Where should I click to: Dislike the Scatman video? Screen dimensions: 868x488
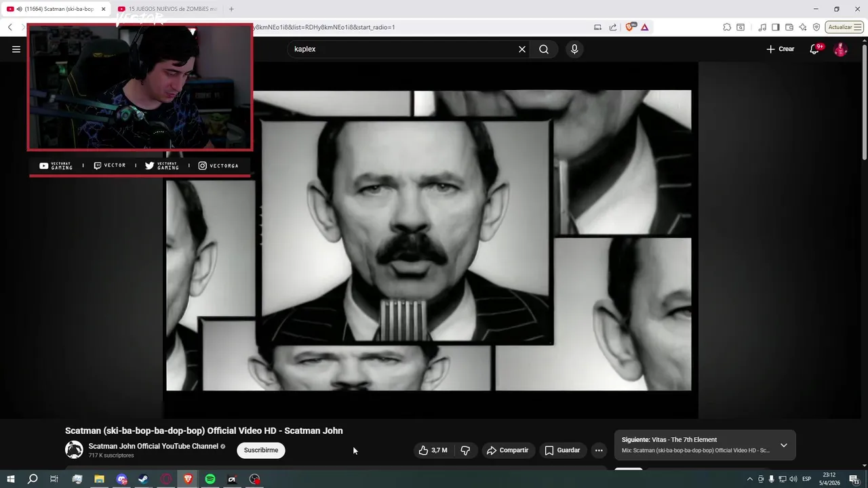coord(465,450)
